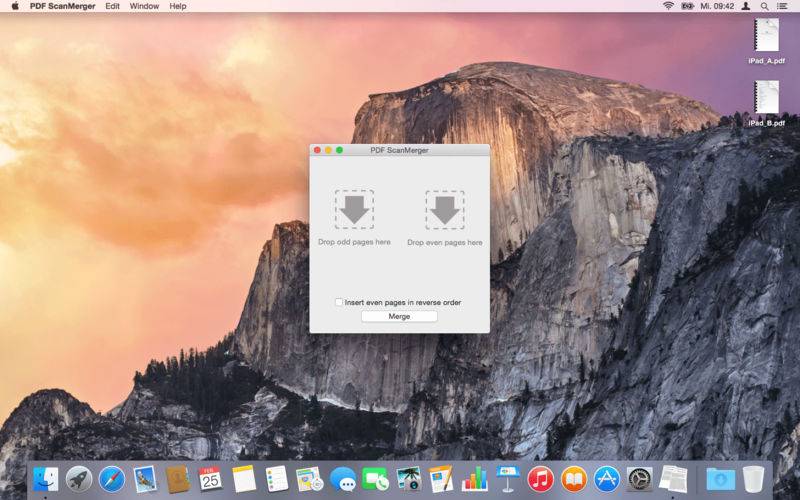Screen dimensions: 800x500
Task: Open the Help menu
Action: [178, 6]
